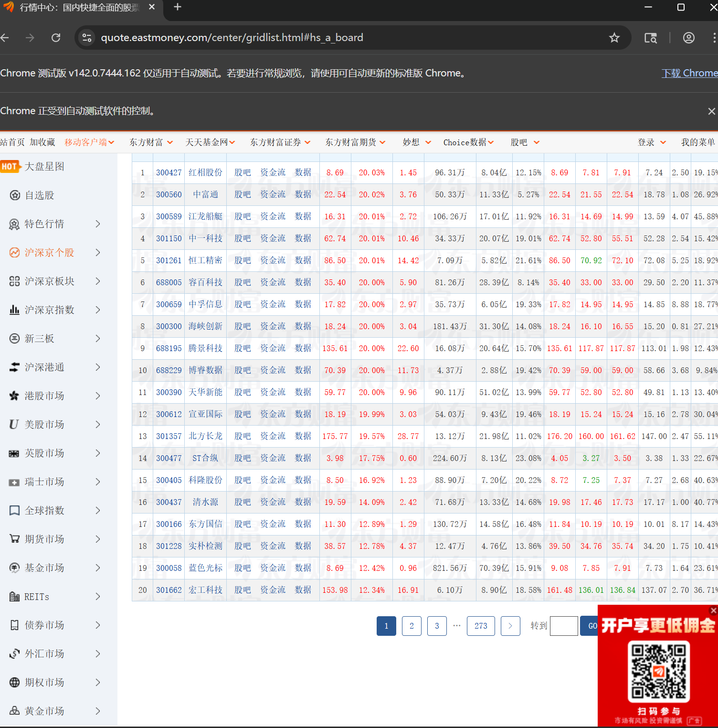Click the 基金市场 sidebar icon
The image size is (718, 728).
pyautogui.click(x=15, y=567)
